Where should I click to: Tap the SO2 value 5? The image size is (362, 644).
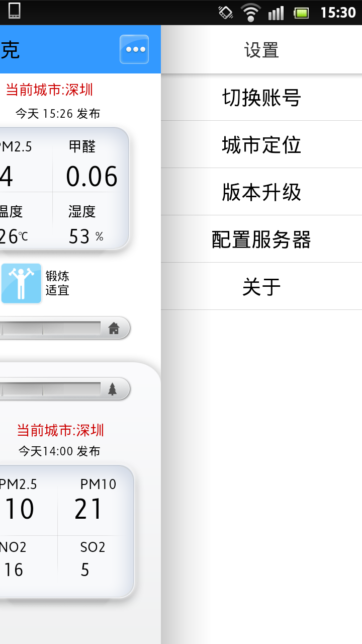pos(85,570)
